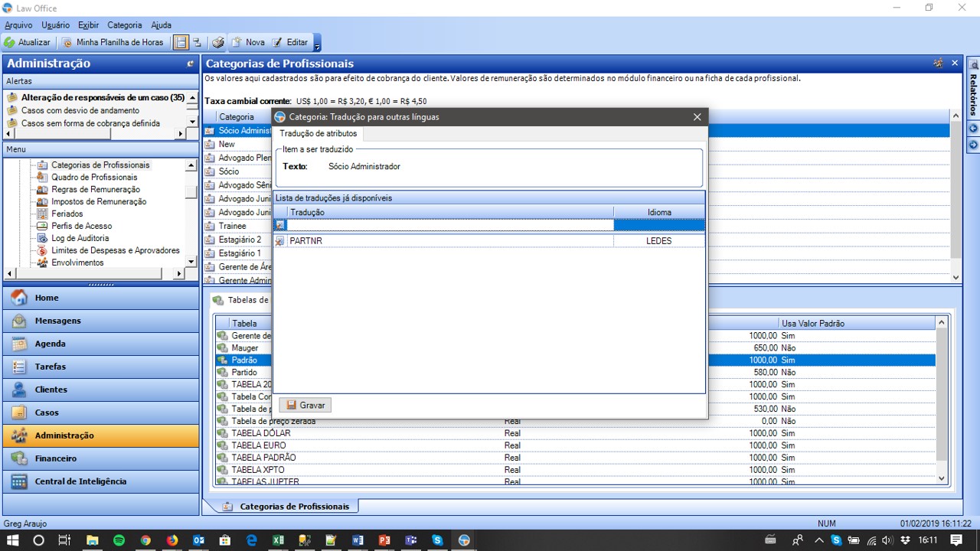Open alert Alteração de responsáveis de um caso
Screen dimensions: 980x551
[103, 98]
